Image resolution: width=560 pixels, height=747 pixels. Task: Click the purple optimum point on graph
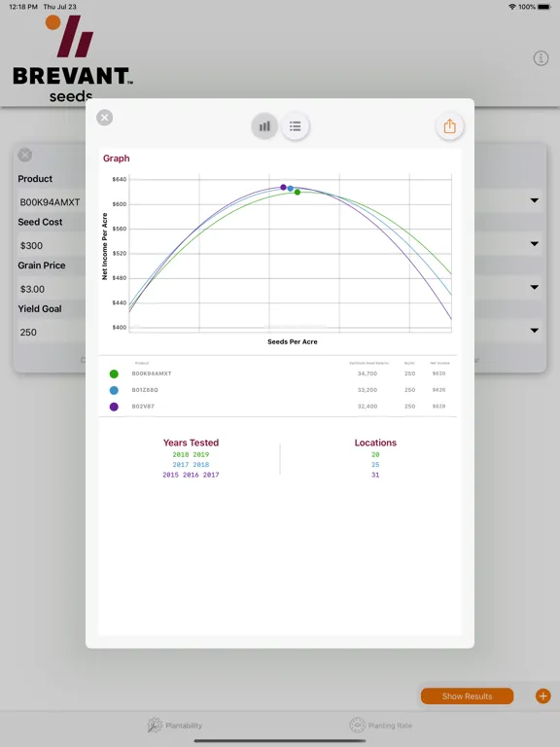(x=283, y=187)
